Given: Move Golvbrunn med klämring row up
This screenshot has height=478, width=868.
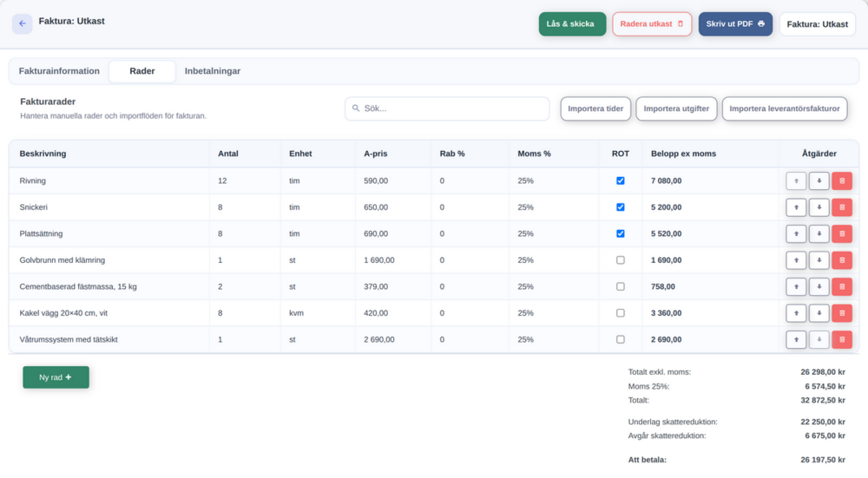Looking at the screenshot, I should pos(796,260).
